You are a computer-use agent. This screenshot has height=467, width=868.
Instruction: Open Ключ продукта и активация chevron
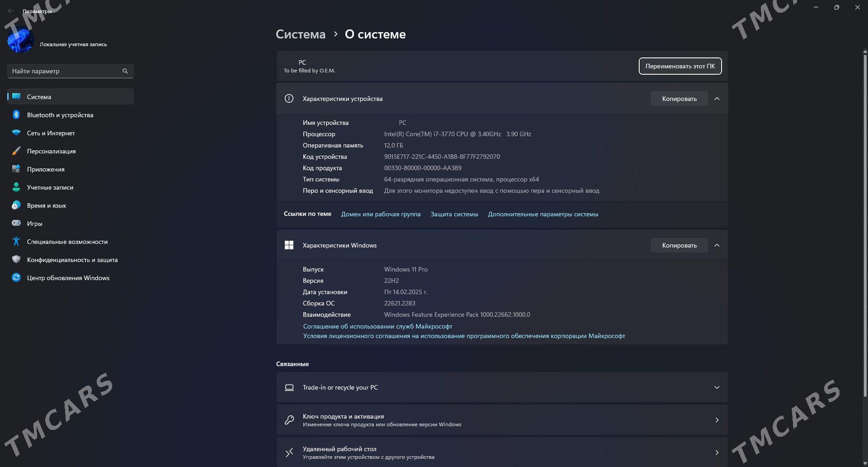tap(717, 420)
